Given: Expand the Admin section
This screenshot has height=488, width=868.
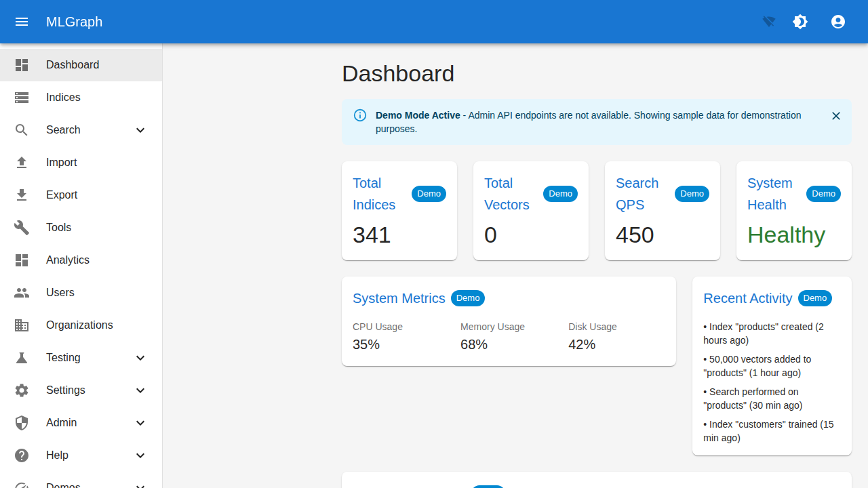Looking at the screenshot, I should click(140, 422).
